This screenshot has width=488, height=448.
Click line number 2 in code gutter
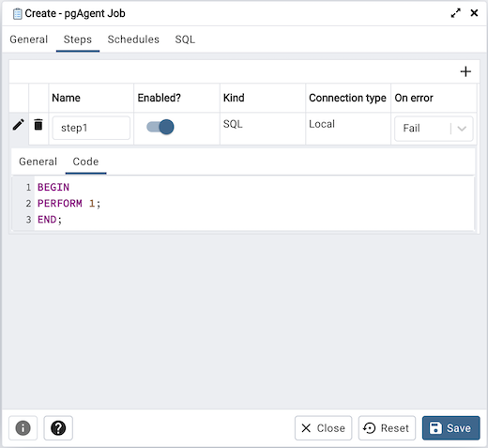click(x=28, y=204)
